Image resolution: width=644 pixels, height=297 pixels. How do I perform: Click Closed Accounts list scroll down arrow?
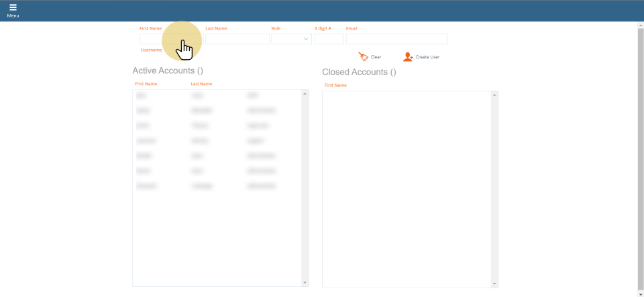495,284
